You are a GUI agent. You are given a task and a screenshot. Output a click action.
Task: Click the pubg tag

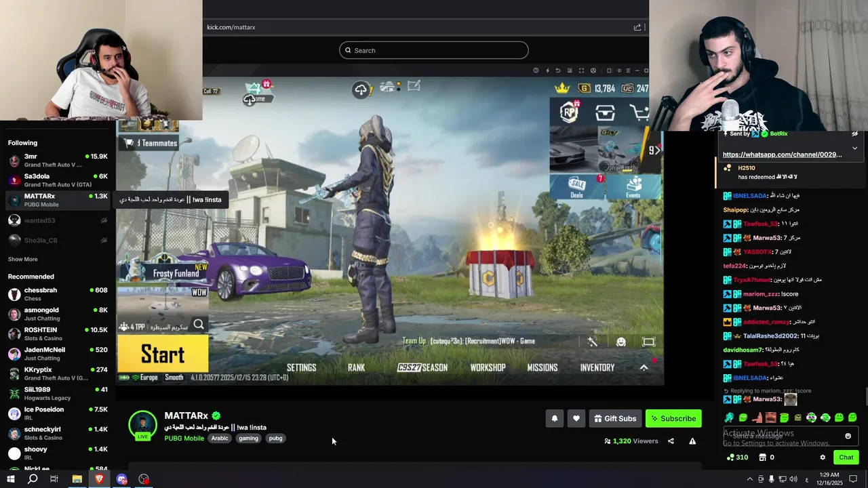(x=275, y=439)
